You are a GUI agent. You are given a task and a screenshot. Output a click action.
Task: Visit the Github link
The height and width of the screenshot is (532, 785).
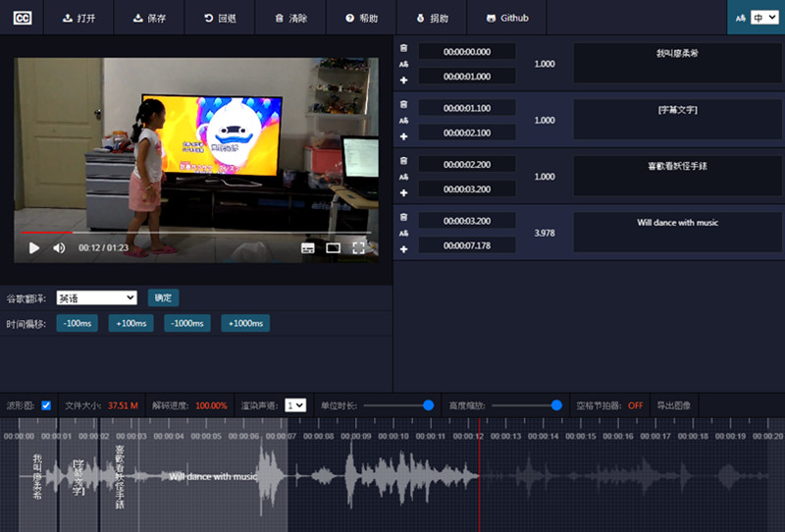click(507, 18)
